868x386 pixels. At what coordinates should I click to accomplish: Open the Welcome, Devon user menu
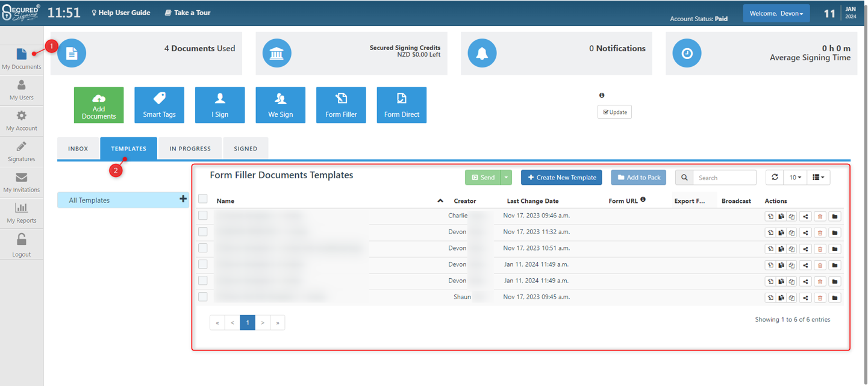776,13
